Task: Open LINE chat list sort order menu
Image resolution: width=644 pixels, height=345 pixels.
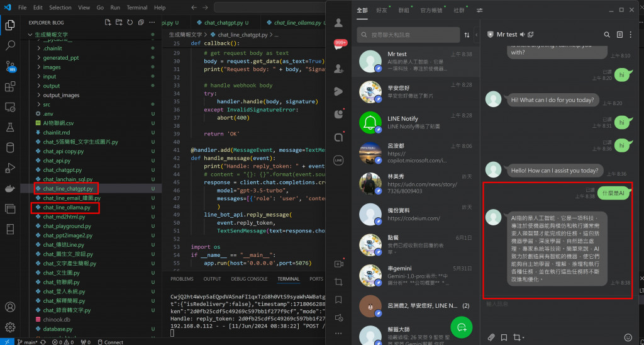Action: 467,35
